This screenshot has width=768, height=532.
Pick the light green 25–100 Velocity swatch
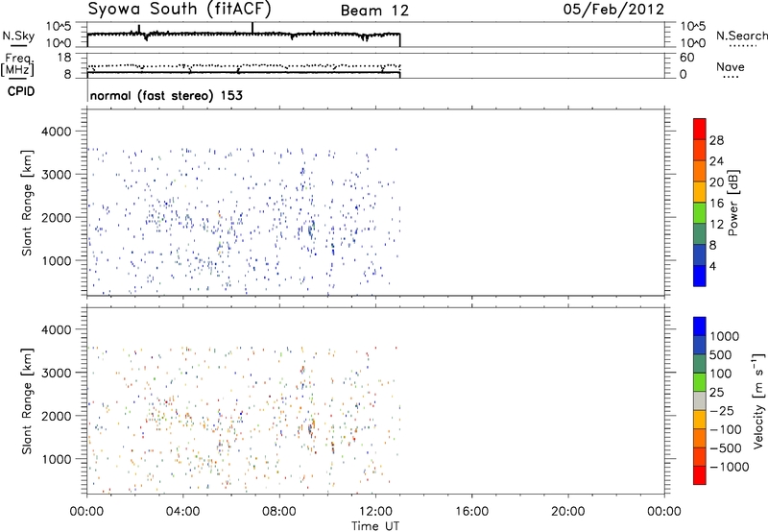pos(700,382)
